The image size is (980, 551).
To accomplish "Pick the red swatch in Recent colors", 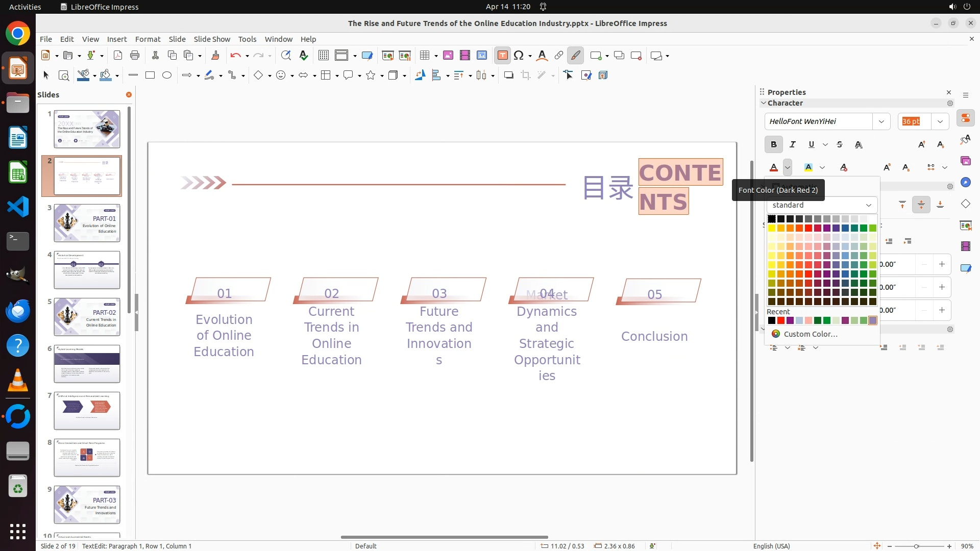I will coord(781,321).
